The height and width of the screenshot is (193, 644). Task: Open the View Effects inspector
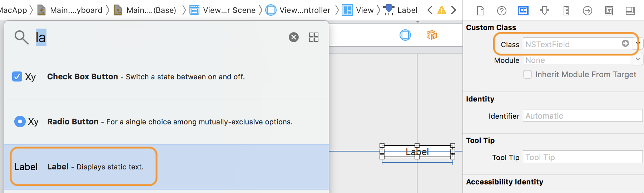[x=630, y=11]
